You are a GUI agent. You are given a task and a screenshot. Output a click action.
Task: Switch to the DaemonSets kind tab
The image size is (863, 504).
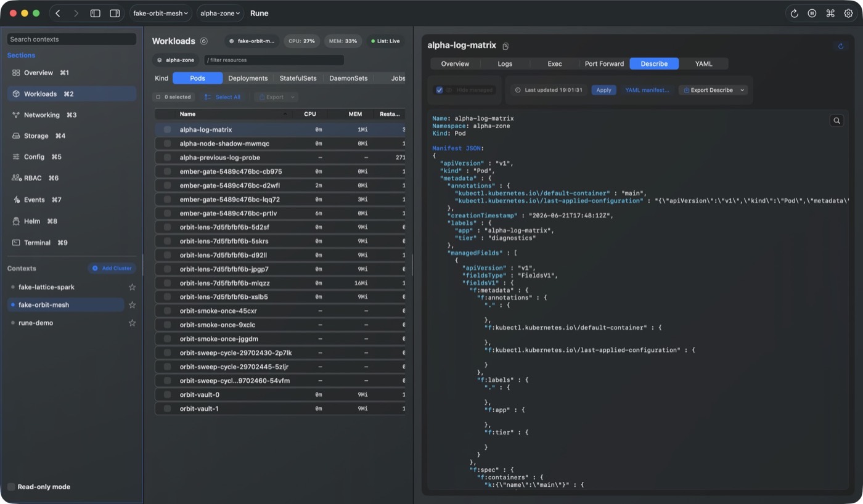348,78
